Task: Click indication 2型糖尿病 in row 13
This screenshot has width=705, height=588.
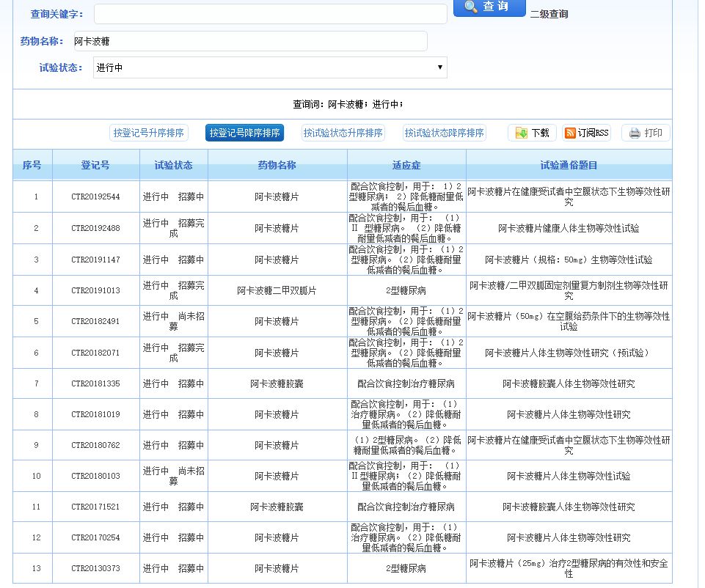Action: 406,568
